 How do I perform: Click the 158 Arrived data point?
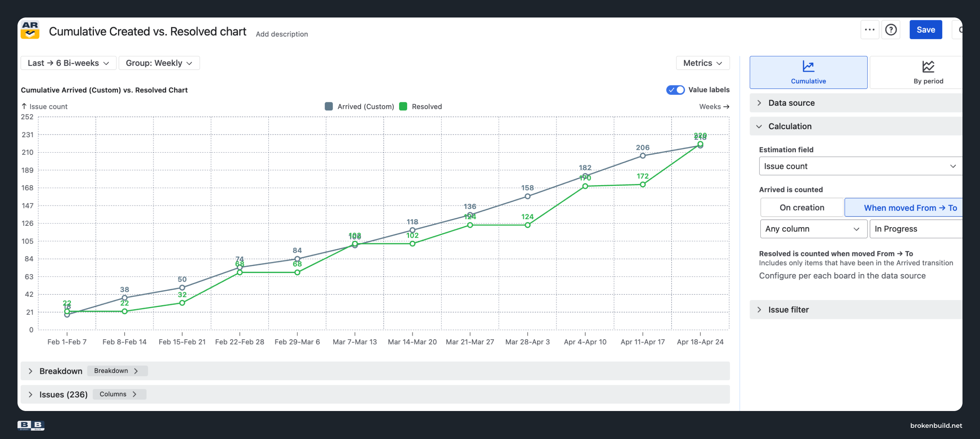527,196
